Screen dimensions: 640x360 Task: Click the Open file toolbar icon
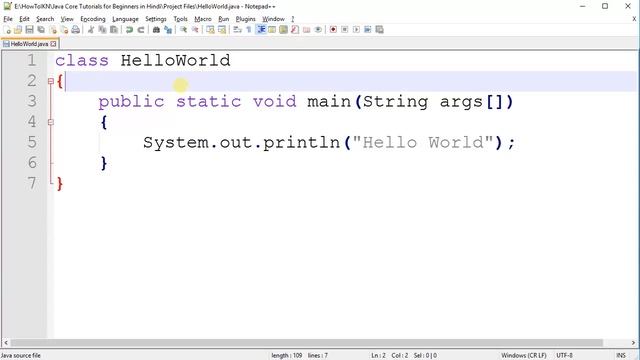click(x=18, y=30)
